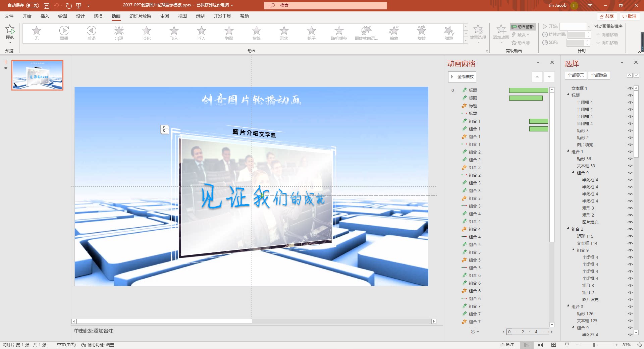Apply the 擦除 wipe animation

point(257,33)
